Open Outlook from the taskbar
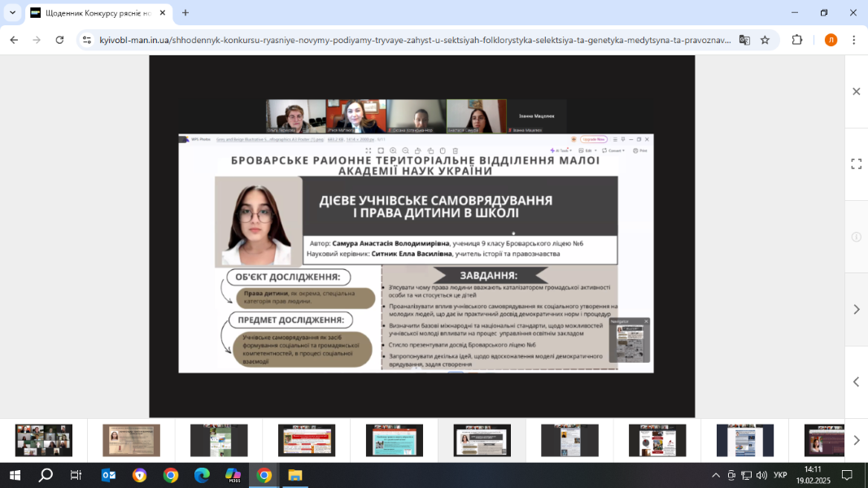868x488 pixels. pyautogui.click(x=108, y=475)
